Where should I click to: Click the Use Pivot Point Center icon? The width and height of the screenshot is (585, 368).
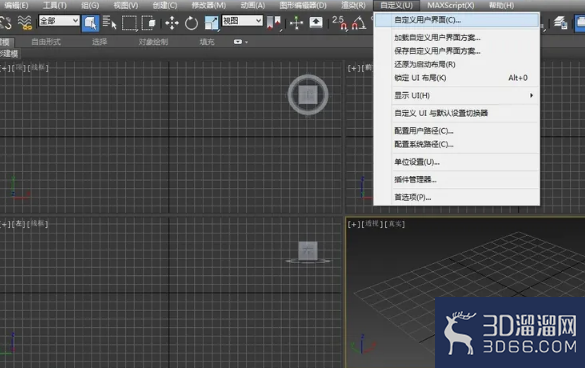pyautogui.click(x=274, y=23)
